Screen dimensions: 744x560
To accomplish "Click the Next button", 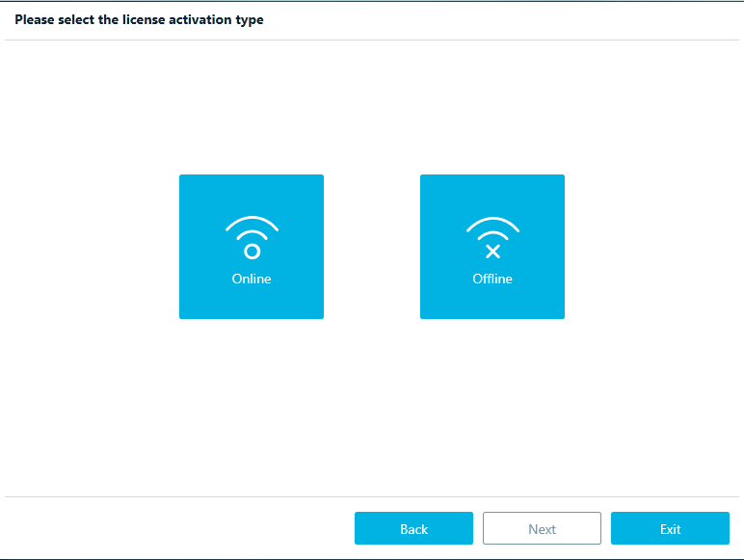I will pos(542,528).
